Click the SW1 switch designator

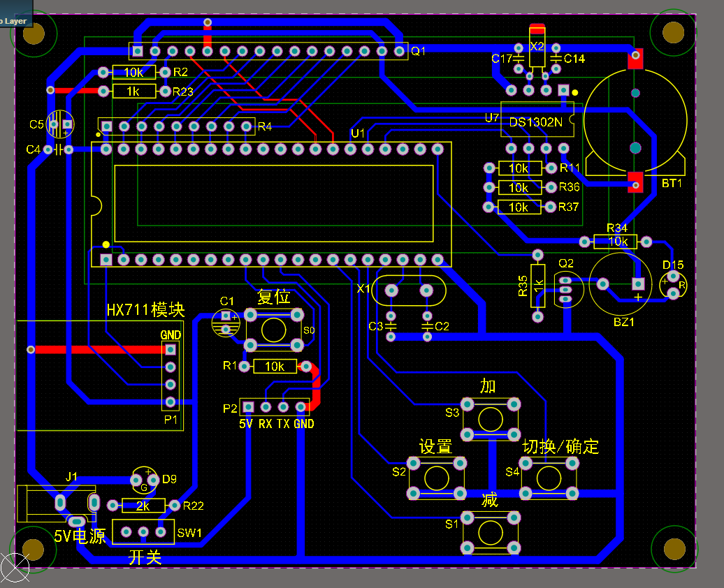[x=189, y=533]
